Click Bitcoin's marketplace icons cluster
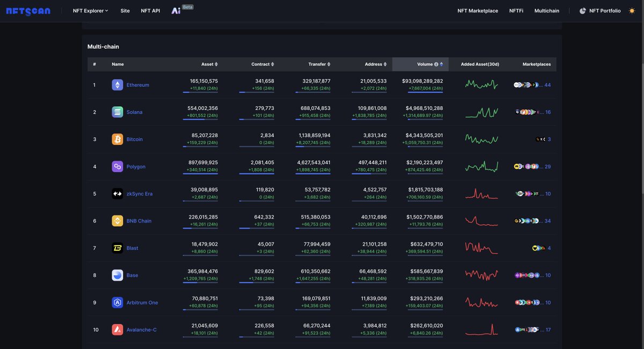Screen dimensions: 644x349 (x=540, y=139)
